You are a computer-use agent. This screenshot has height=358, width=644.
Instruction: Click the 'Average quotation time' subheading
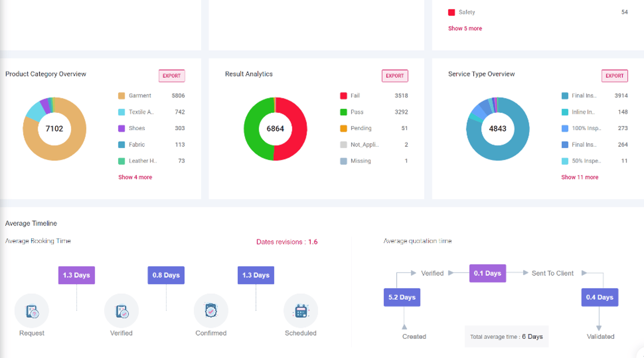pos(418,241)
